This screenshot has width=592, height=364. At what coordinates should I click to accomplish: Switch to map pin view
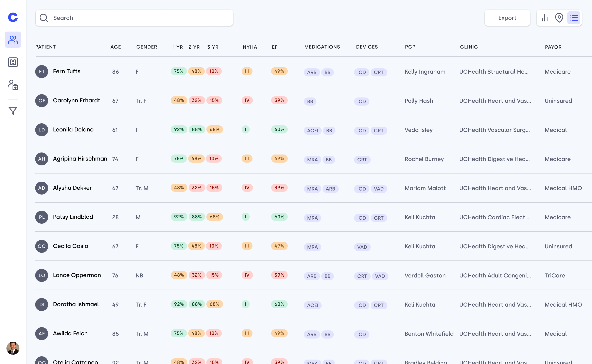click(559, 18)
